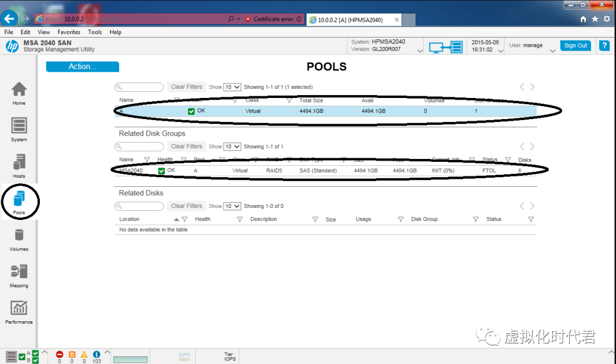This screenshot has height=364, width=616.
Task: Filter Pools table by Class funnel
Action: click(289, 100)
